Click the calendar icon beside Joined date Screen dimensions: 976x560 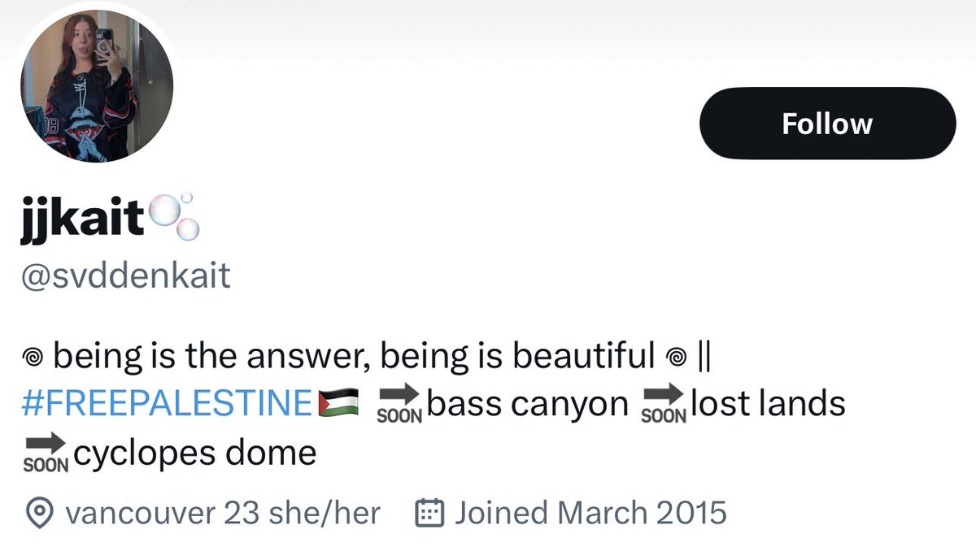(430, 513)
